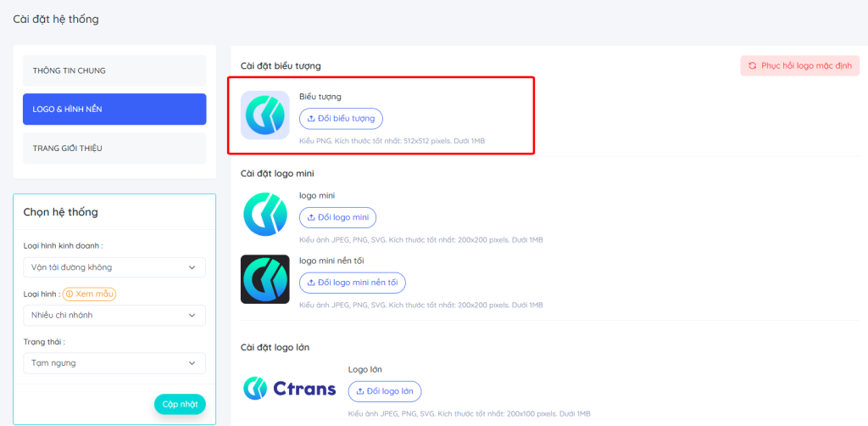Click the logo mini preview image
The image size is (868, 426).
pos(265,215)
